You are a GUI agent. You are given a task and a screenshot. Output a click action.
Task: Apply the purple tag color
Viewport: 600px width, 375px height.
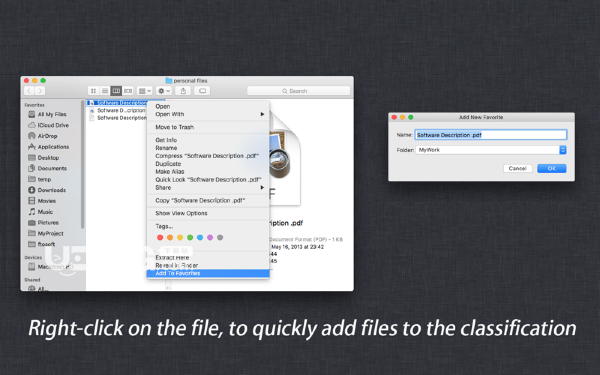pyautogui.click(x=210, y=238)
